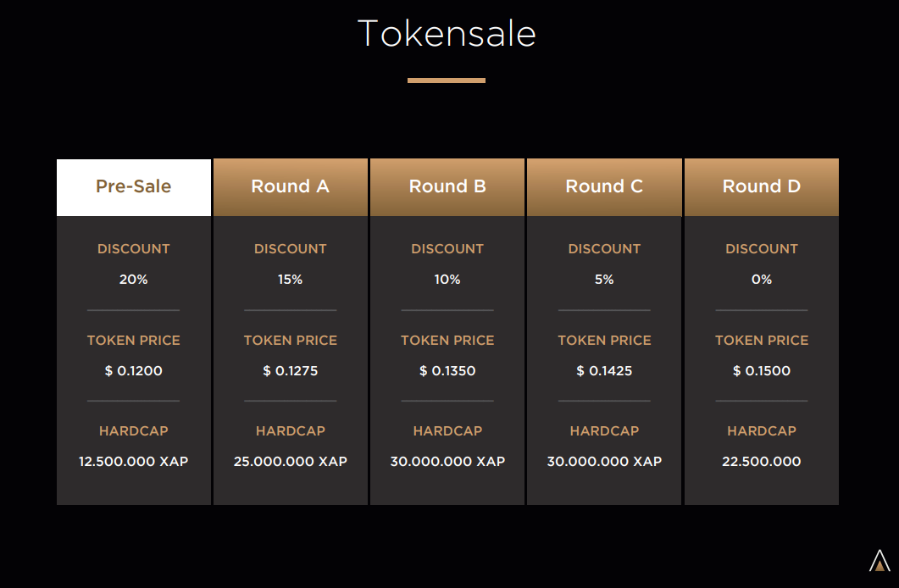Viewport: 899px width, 588px height.
Task: Click the $ 0.1350 token price
Action: 447,371
